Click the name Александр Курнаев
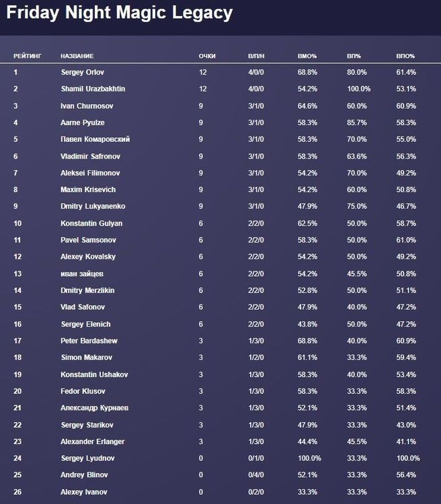The width and height of the screenshot is (441, 504). (x=93, y=408)
